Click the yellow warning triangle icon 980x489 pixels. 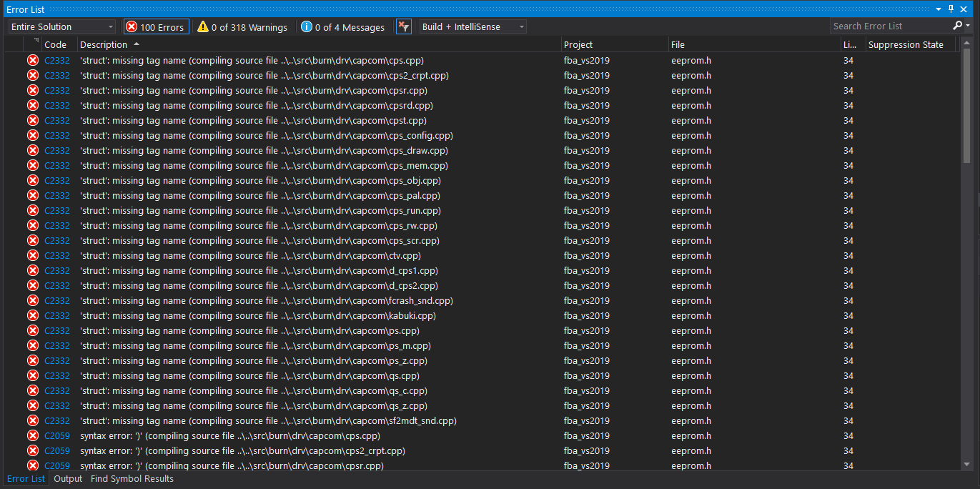tap(203, 26)
